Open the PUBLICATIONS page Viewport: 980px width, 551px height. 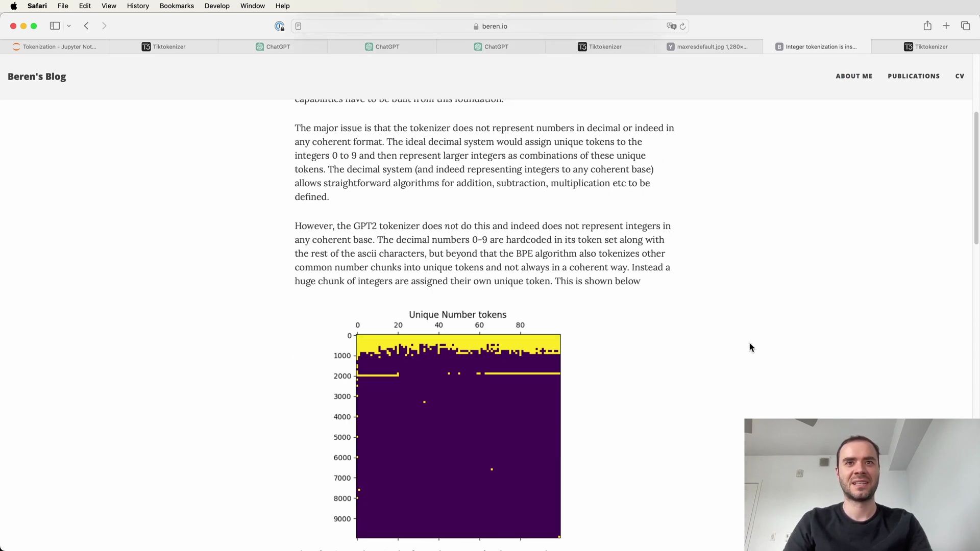[x=914, y=76]
